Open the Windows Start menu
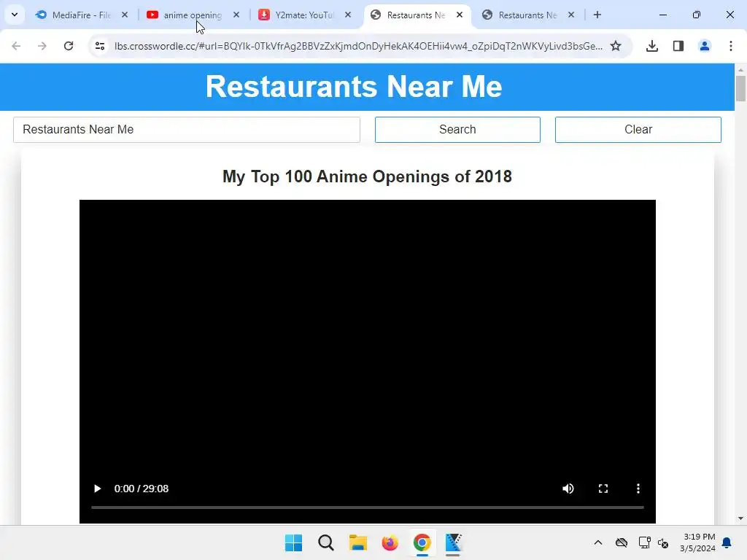Image resolution: width=747 pixels, height=560 pixels. coord(293,542)
